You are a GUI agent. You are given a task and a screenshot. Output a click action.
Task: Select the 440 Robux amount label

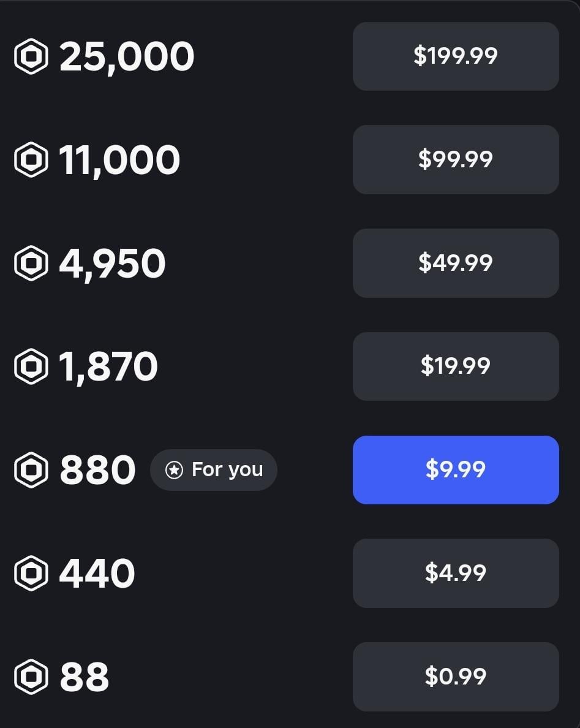point(97,574)
